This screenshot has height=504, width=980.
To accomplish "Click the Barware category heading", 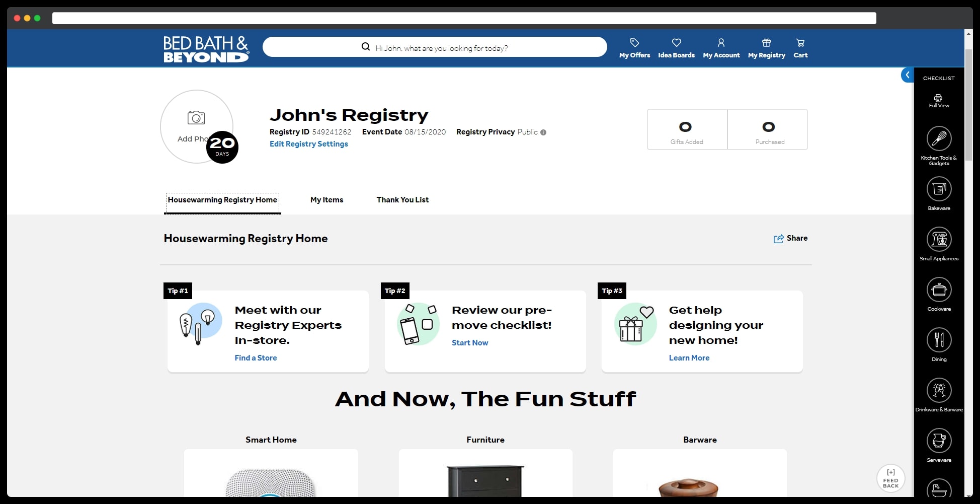I will [700, 440].
